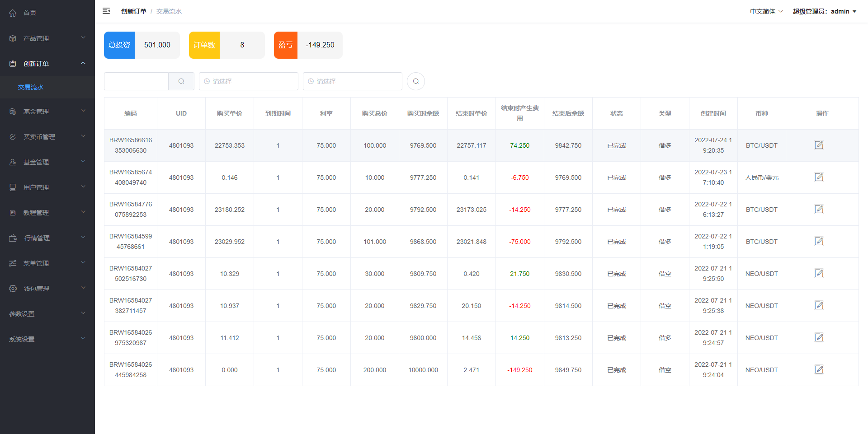Select 交易流水 submenu item
868x434 pixels.
click(31, 87)
